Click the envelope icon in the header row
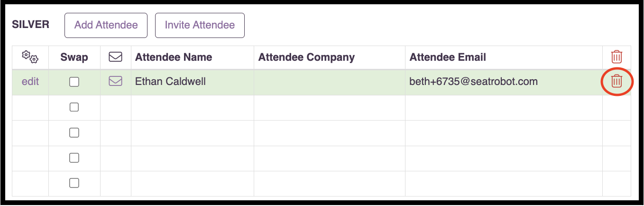The width and height of the screenshot is (644, 206). [x=115, y=57]
